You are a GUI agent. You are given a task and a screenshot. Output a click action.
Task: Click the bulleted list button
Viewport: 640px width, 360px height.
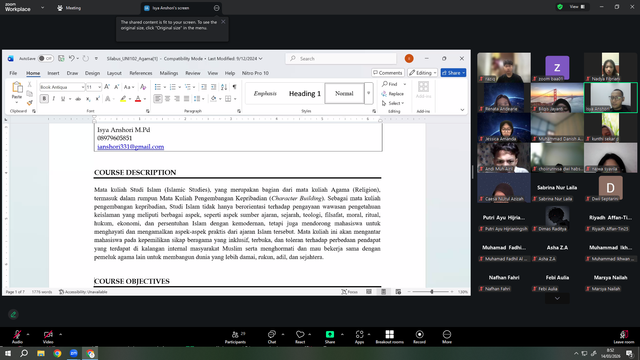[158, 87]
